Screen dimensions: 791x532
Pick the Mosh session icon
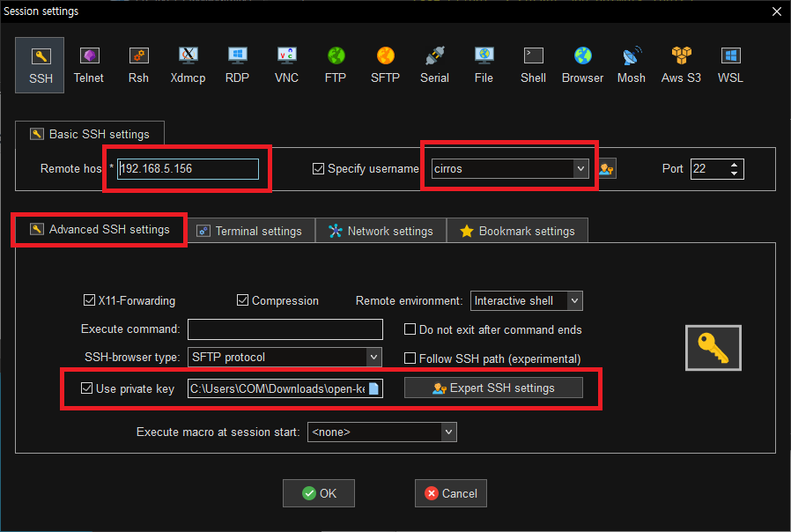pos(632,65)
